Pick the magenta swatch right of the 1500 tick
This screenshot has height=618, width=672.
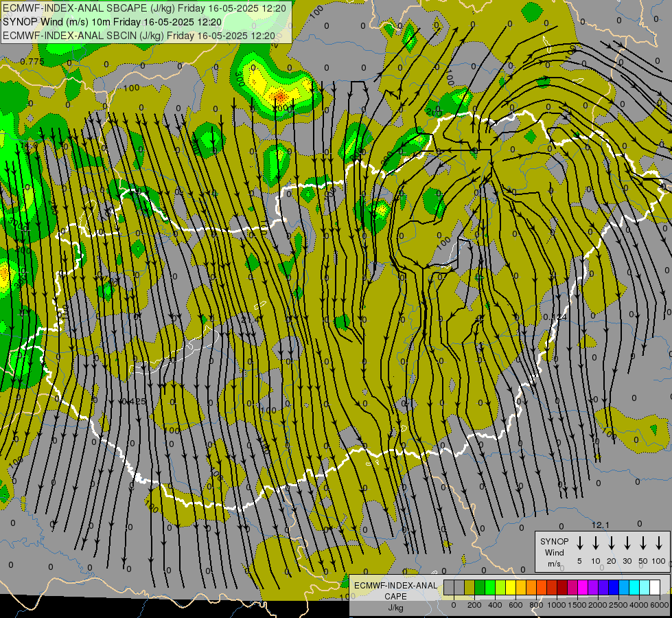click(583, 588)
